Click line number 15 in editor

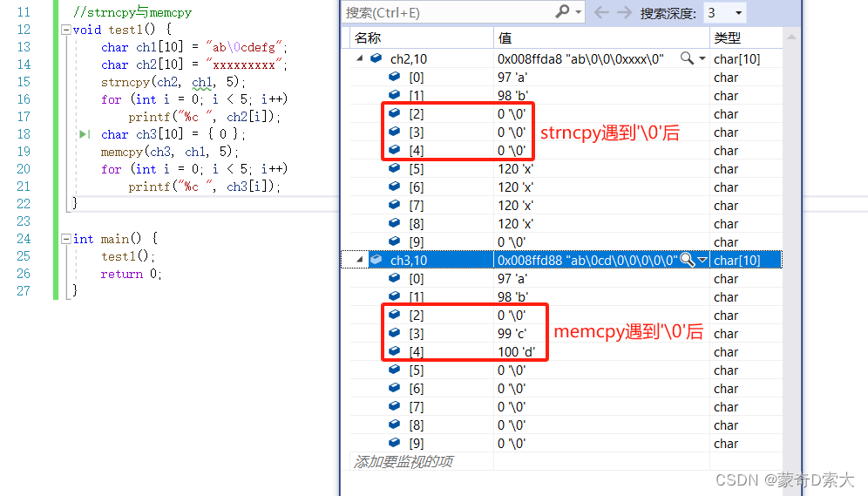24,82
